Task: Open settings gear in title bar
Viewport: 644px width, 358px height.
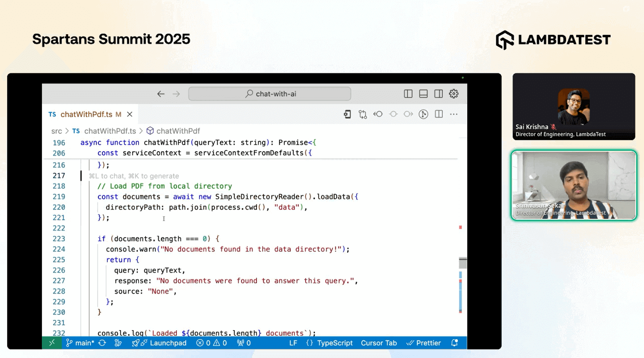Action: 454,94
